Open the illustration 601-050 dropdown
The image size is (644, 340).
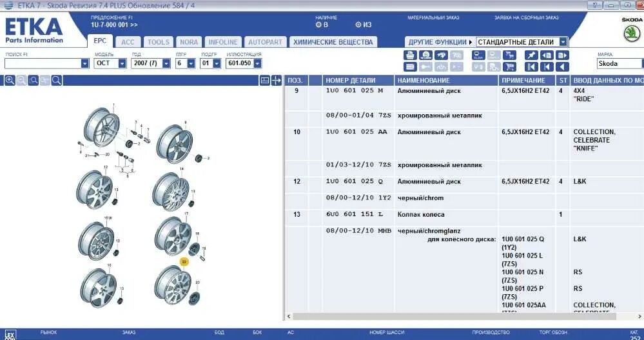[x=257, y=63]
